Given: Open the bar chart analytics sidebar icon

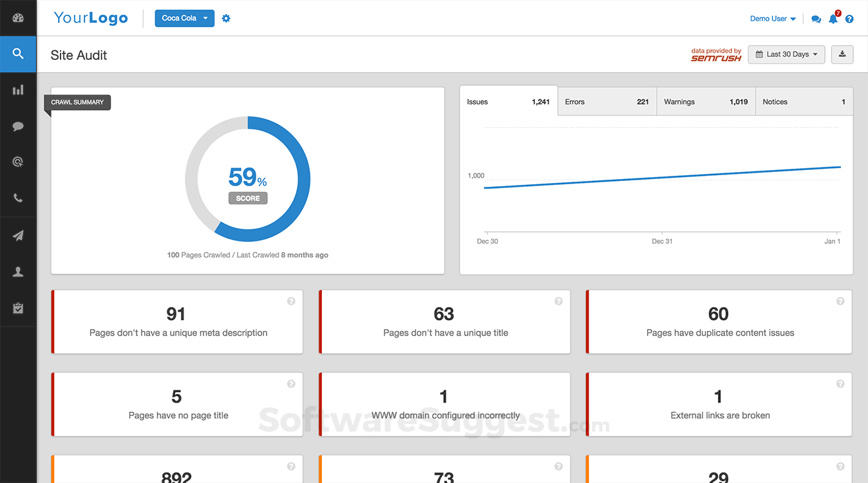Looking at the screenshot, I should point(18,90).
